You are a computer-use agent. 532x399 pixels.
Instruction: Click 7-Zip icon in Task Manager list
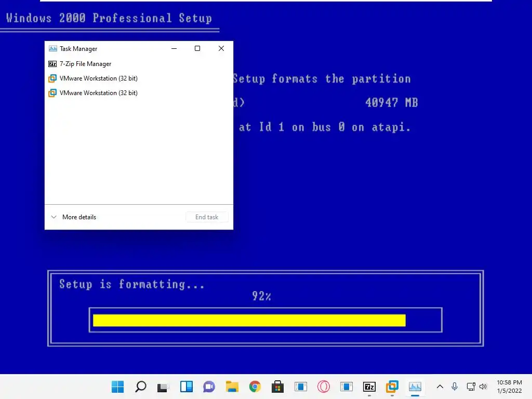pos(52,64)
